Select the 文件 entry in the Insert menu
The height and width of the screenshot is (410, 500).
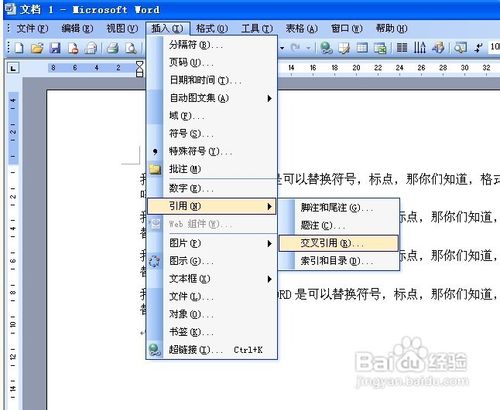[x=212, y=296]
